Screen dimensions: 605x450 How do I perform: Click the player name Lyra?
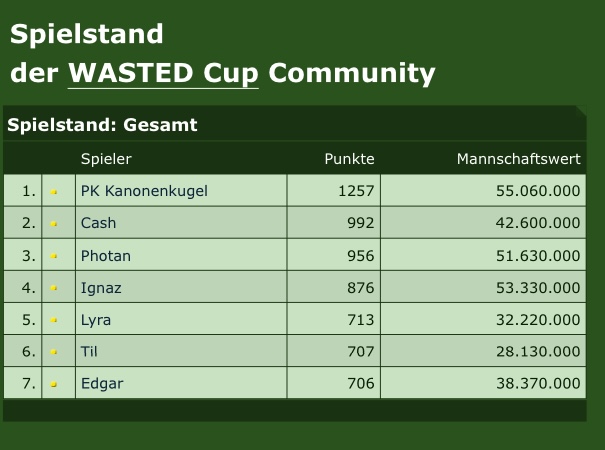pyautogui.click(x=96, y=320)
